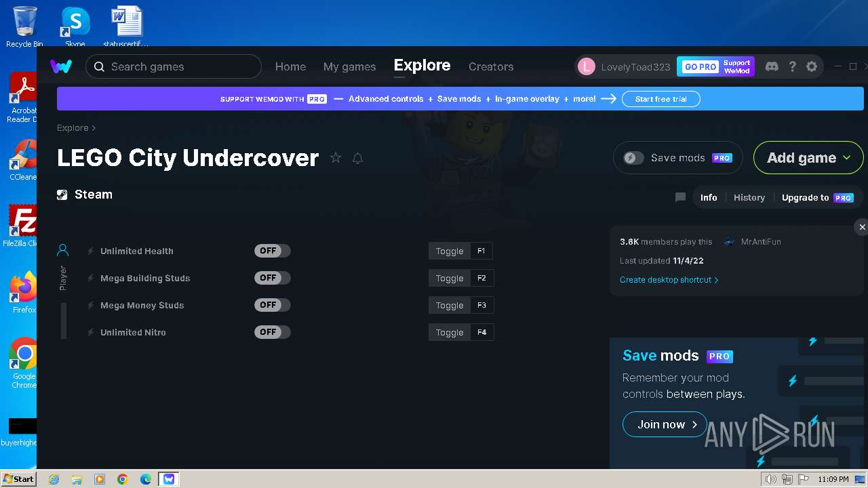Click Toggle hotkey for Mega Money Studs

pyautogui.click(x=450, y=305)
